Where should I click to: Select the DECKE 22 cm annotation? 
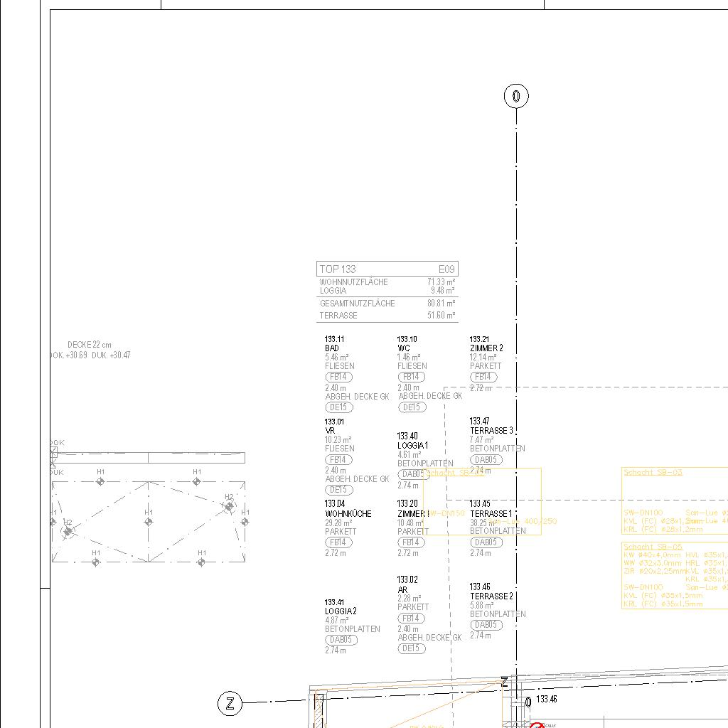[x=90, y=345]
